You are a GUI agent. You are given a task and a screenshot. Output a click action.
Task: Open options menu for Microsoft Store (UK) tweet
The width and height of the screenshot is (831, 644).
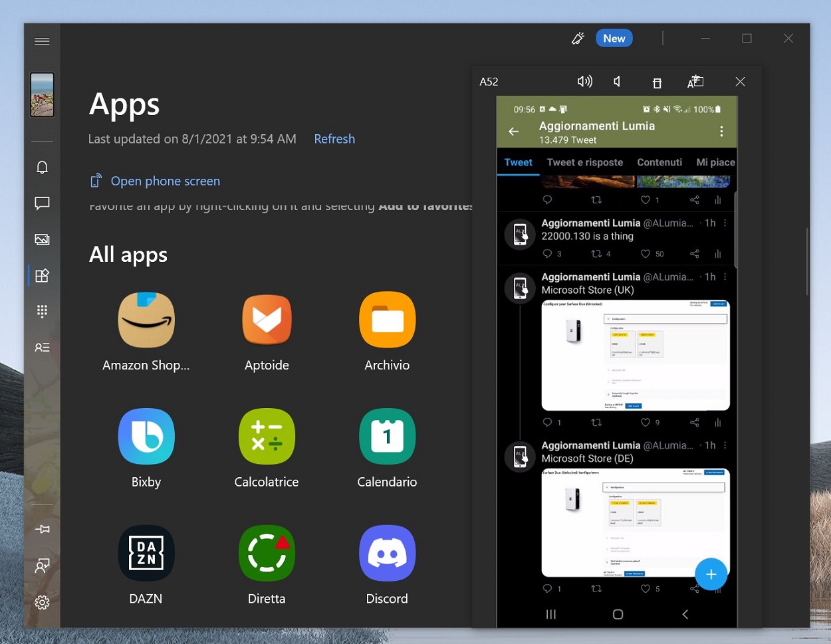[x=725, y=276]
